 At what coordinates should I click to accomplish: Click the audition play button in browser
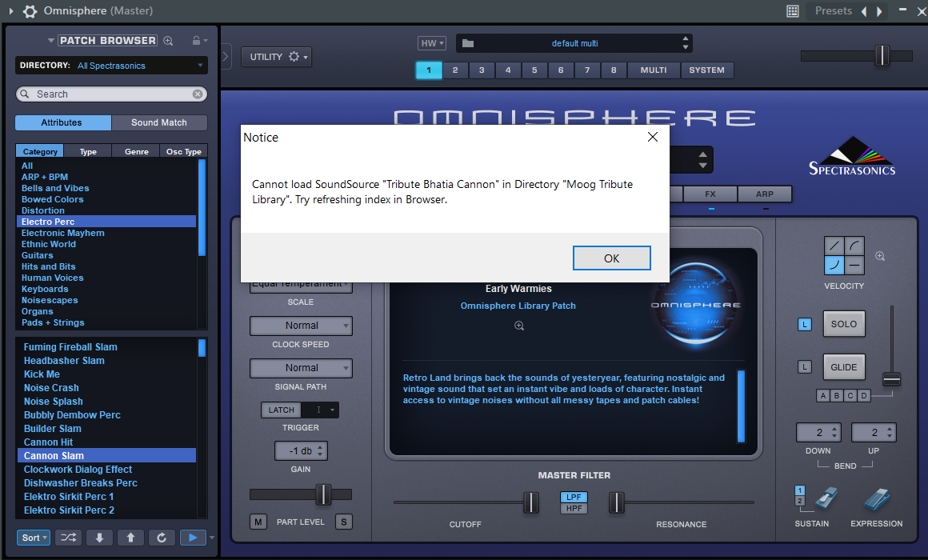[192, 538]
